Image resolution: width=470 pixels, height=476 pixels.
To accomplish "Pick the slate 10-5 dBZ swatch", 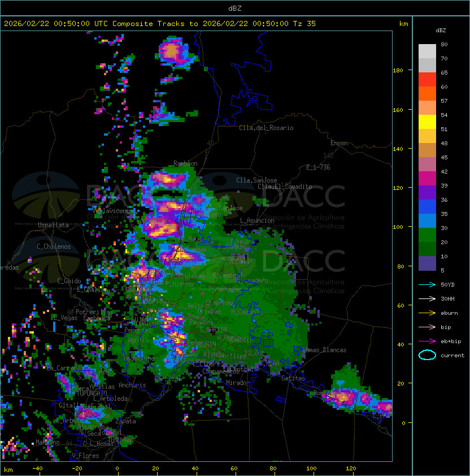I will (x=427, y=263).
